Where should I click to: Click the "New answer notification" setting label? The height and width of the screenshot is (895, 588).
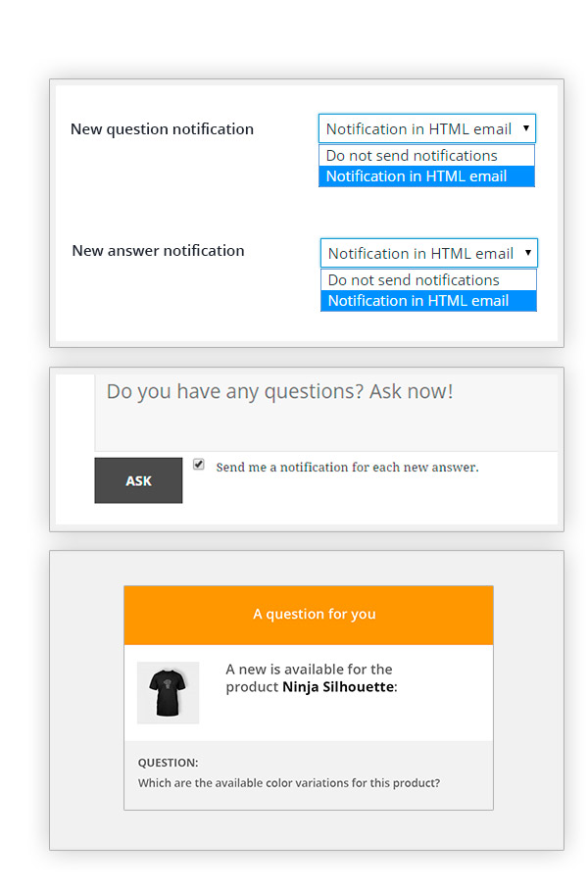click(x=158, y=250)
